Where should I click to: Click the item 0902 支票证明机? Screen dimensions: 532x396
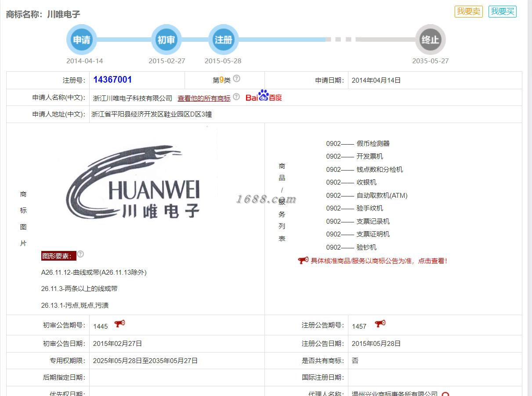tap(358, 234)
